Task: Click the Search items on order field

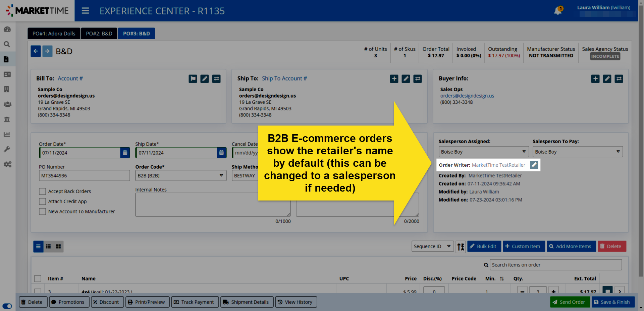Action: tap(555, 265)
